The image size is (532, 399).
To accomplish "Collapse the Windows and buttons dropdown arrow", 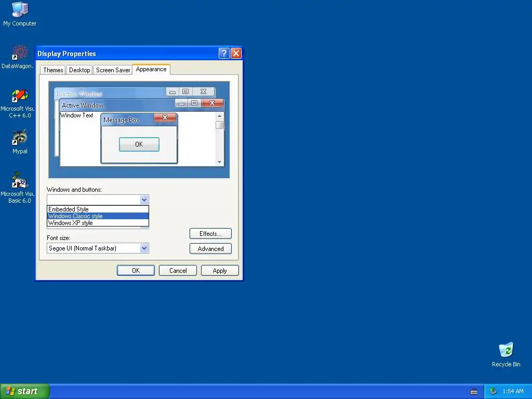I will [144, 200].
